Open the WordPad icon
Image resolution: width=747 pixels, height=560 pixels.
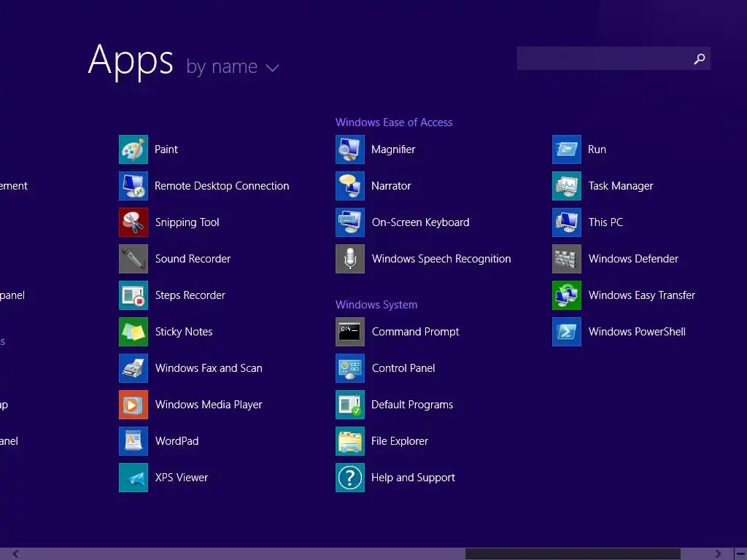[133, 441]
